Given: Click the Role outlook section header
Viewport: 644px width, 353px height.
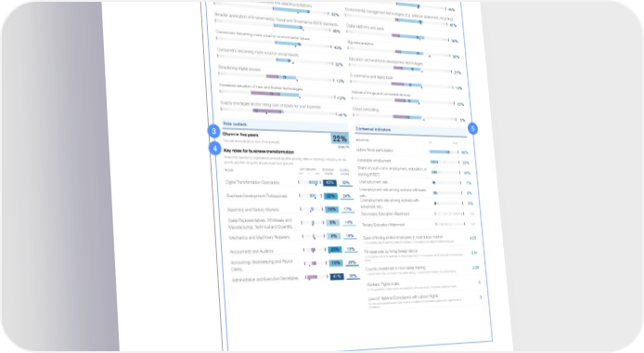Looking at the screenshot, I should pyautogui.click(x=235, y=124).
